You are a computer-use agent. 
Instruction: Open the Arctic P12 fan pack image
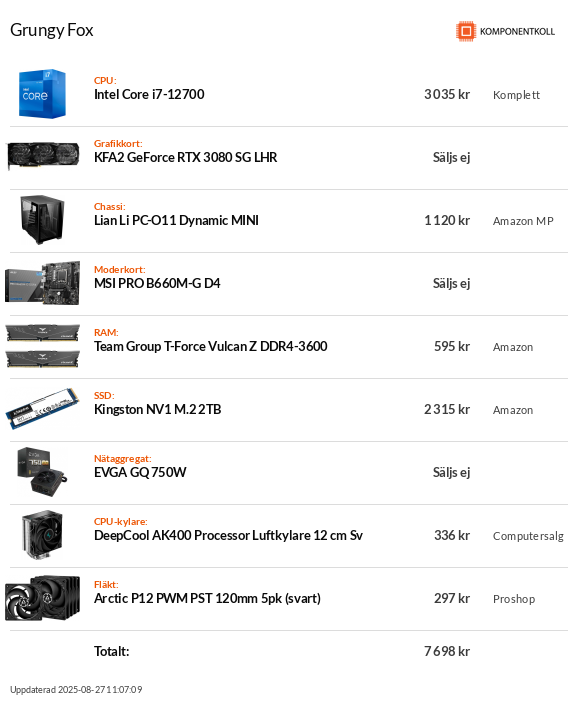43,598
